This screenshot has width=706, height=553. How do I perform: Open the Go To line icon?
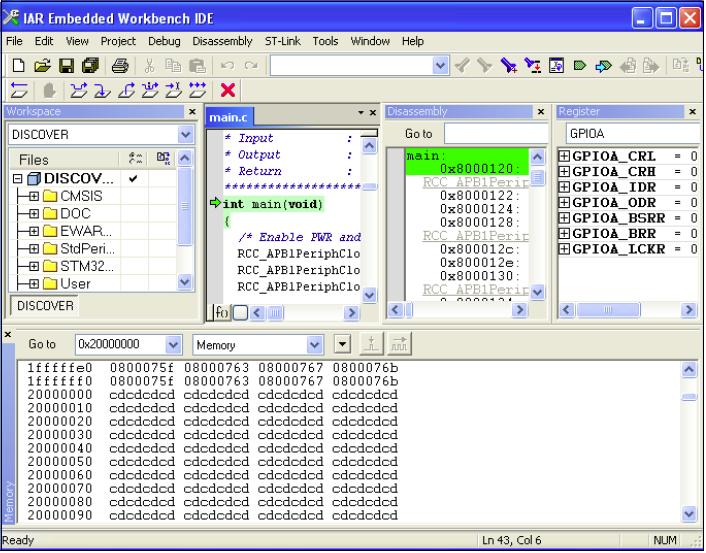coord(557,66)
